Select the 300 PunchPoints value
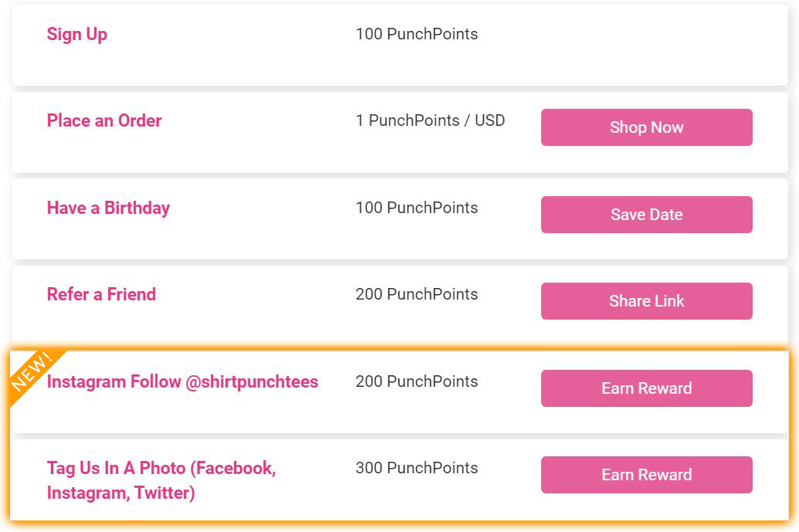This screenshot has width=799, height=532. pyautogui.click(x=416, y=468)
